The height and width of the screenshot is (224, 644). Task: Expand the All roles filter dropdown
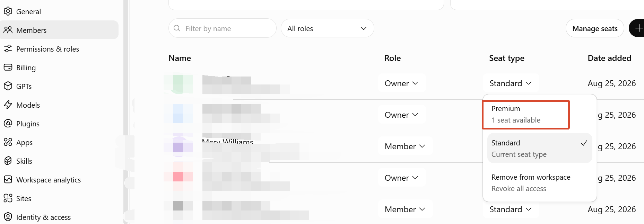click(327, 28)
